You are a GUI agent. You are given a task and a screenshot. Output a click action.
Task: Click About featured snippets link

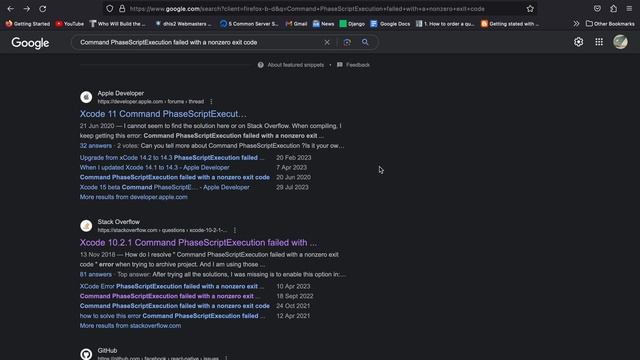coord(296,65)
